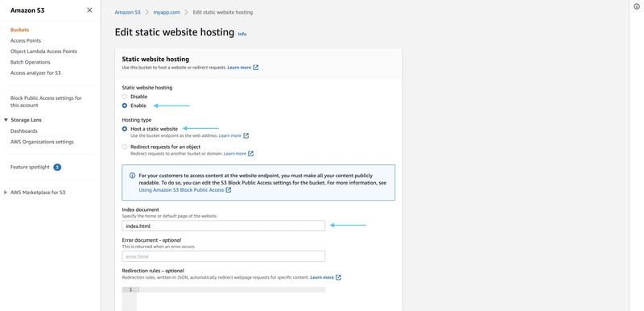The image size is (644, 311).
Task: Open external link icon beside Static website hosting Learn more
Action: pos(256,68)
